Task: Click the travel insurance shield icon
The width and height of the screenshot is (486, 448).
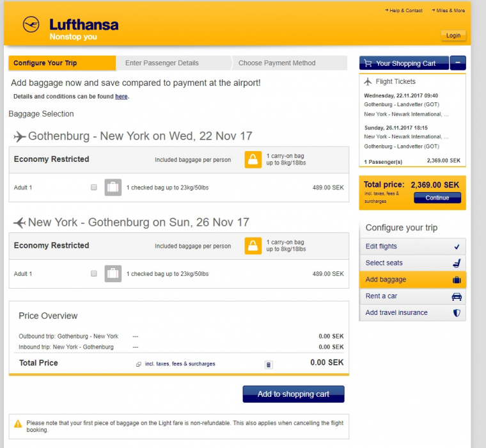Action: click(x=457, y=313)
